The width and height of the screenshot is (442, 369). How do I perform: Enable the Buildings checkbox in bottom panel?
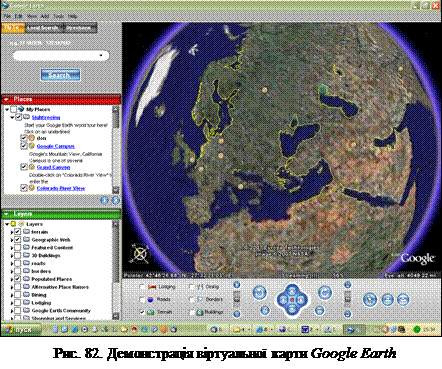click(192, 312)
